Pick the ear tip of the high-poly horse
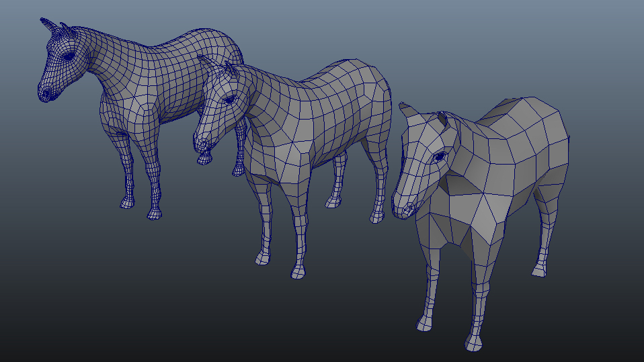The height and width of the screenshot is (362, 644). tap(43, 19)
